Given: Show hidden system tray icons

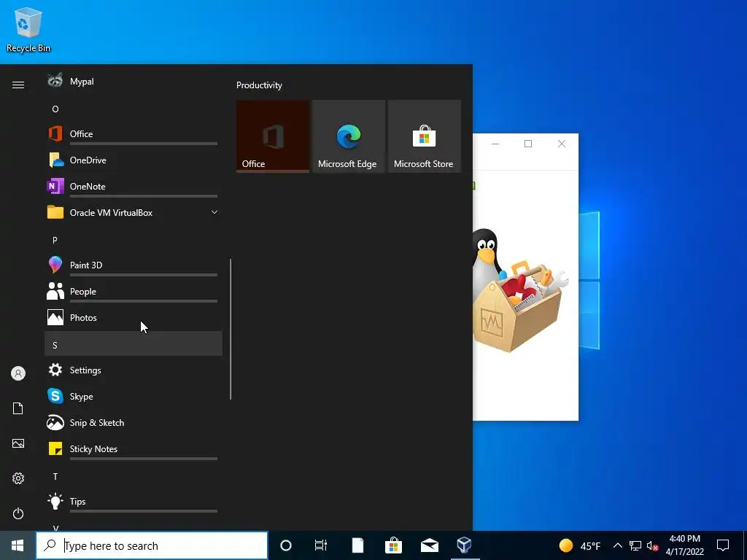Looking at the screenshot, I should pyautogui.click(x=617, y=545).
